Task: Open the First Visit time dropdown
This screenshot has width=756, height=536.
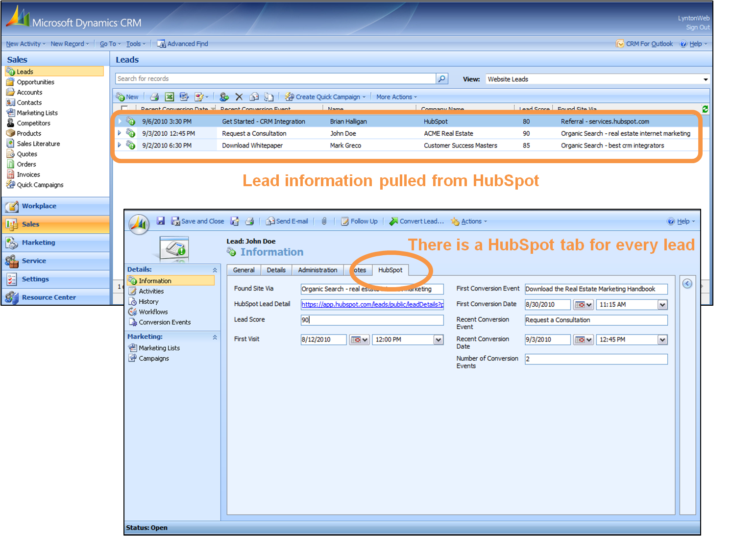Action: pos(439,340)
